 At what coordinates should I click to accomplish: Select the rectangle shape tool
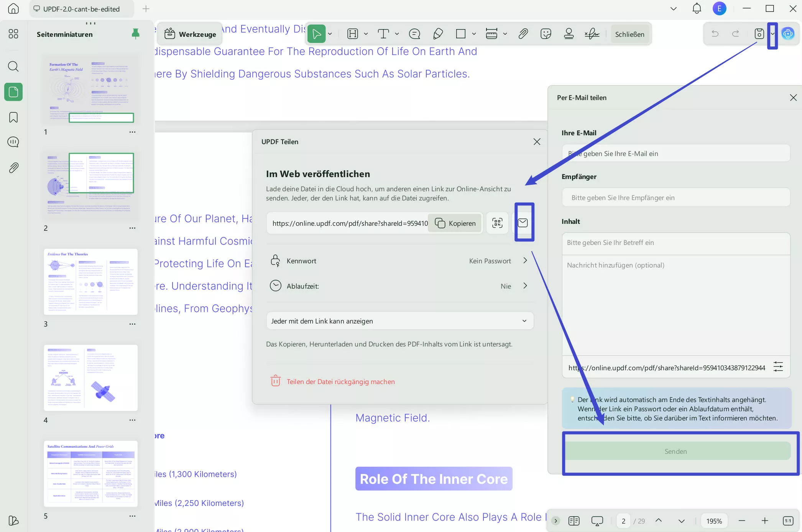point(461,34)
